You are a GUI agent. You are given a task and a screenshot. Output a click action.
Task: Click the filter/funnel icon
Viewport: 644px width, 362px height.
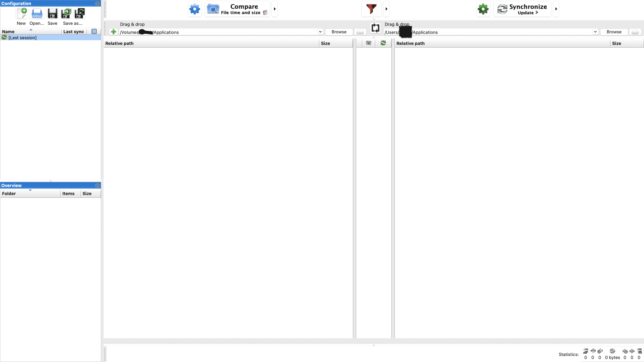point(371,9)
